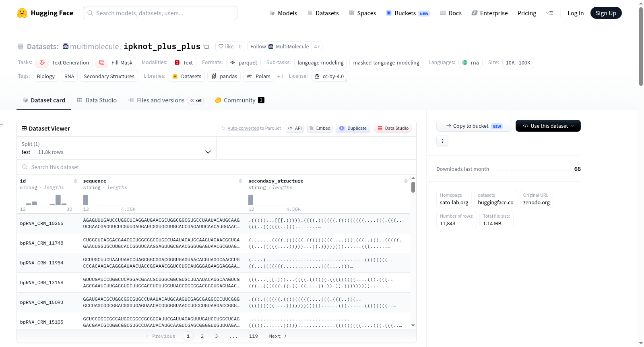
Task: Click the Copy to bucket button
Action: (x=474, y=126)
